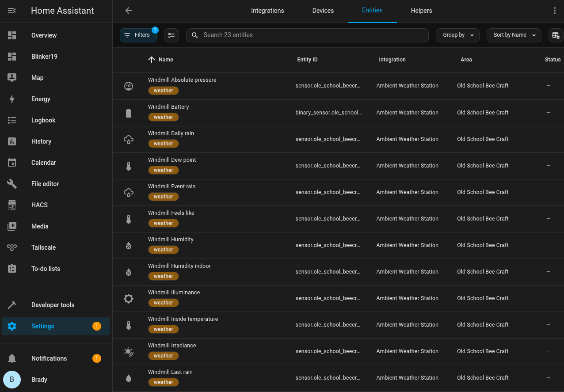Viewport: 564px width, 392px height.
Task: Click the Settings notification badge
Action: point(97,326)
